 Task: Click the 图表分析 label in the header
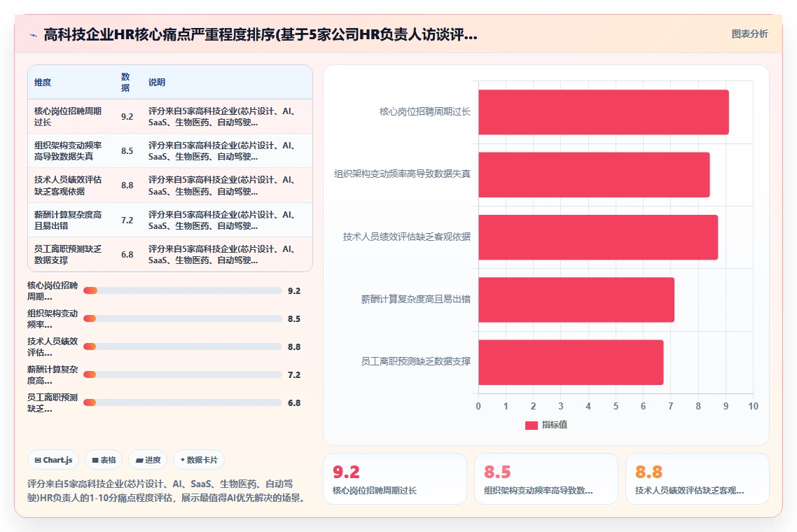coord(749,34)
